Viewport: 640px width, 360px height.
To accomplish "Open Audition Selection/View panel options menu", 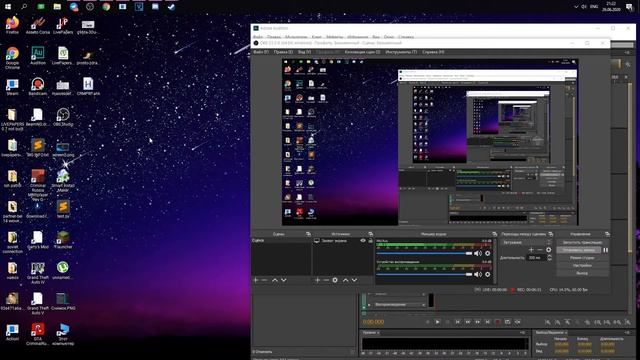I will coord(627,333).
